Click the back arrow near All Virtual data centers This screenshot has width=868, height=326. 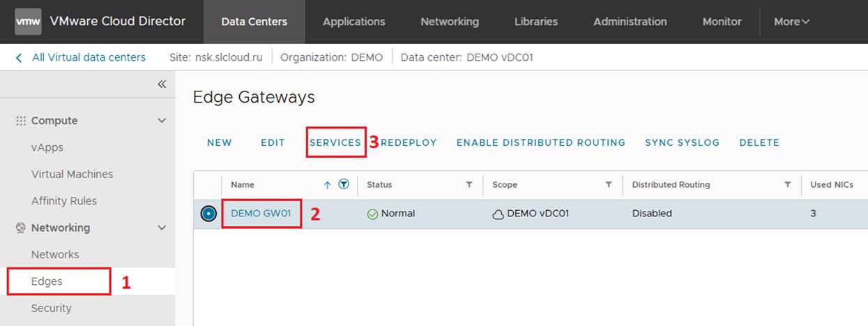click(x=19, y=57)
